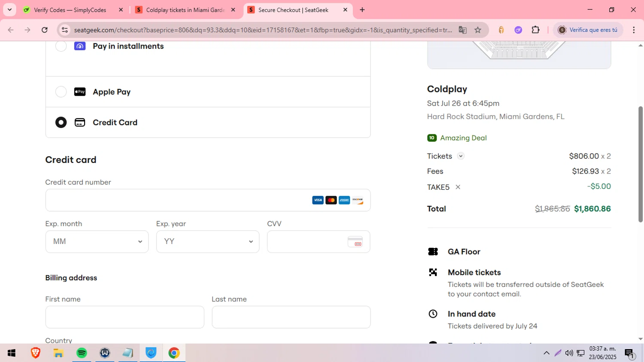Go back to previous page

point(11,30)
